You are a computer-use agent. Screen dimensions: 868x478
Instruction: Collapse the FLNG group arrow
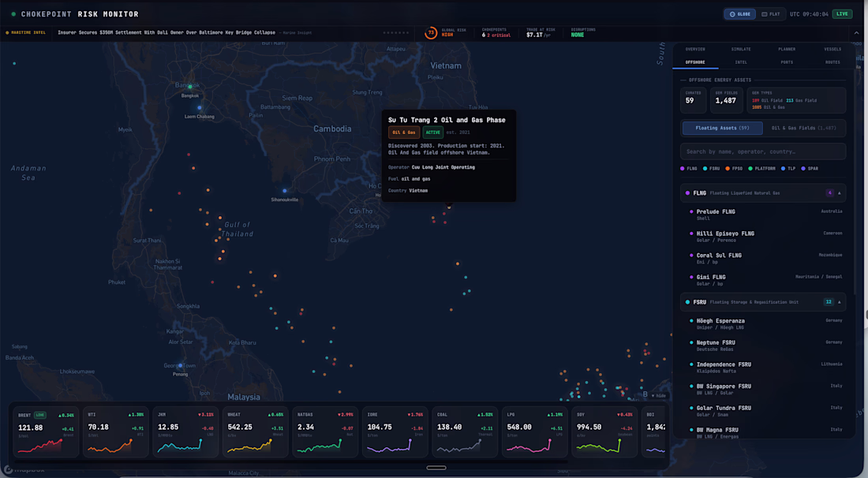(840, 193)
